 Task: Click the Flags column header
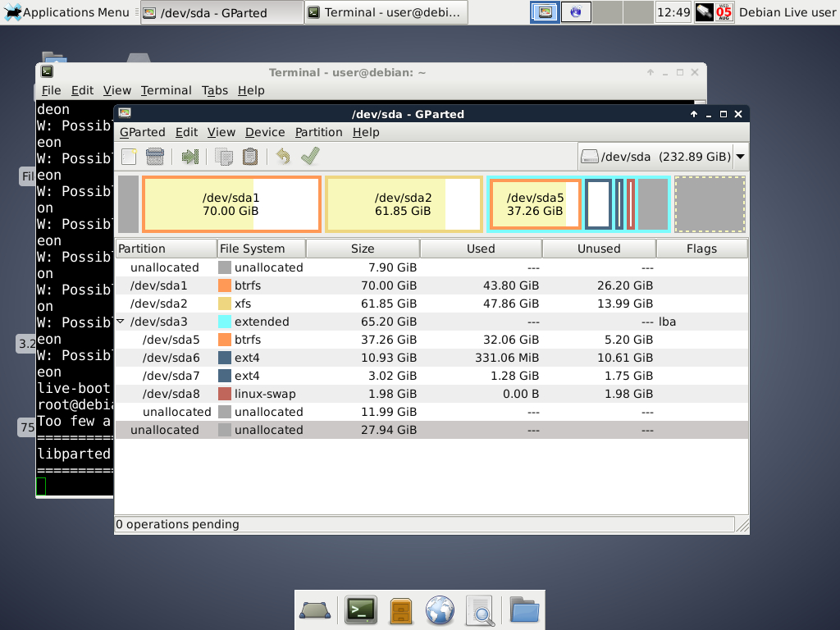click(702, 249)
